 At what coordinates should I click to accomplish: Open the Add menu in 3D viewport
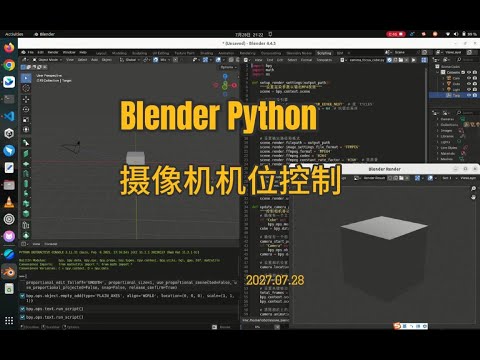tap(95, 60)
